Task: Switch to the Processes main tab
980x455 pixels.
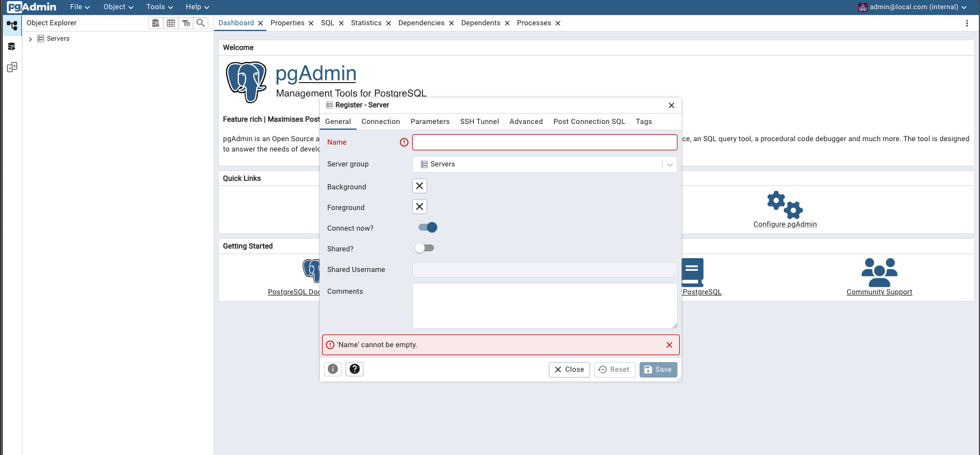Action: click(x=534, y=23)
